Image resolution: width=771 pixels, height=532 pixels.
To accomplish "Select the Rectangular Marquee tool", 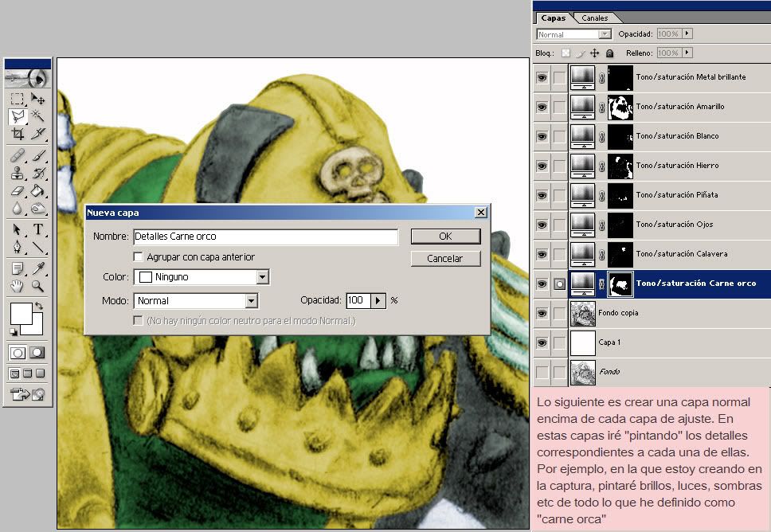I will 18,99.
